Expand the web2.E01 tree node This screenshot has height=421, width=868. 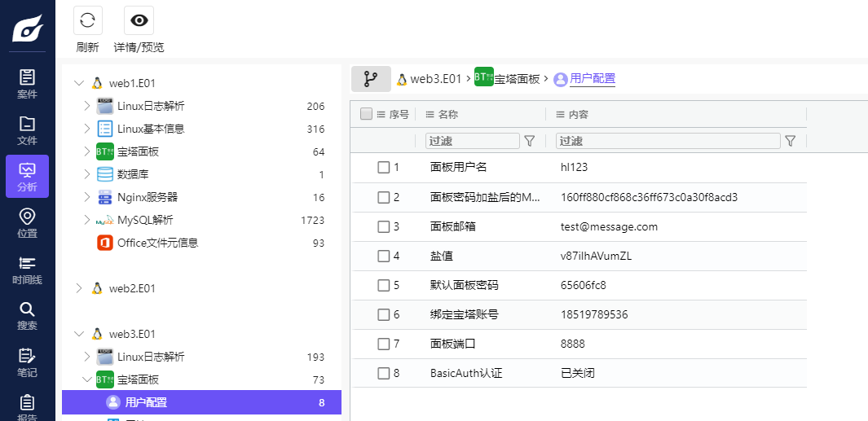click(x=79, y=288)
